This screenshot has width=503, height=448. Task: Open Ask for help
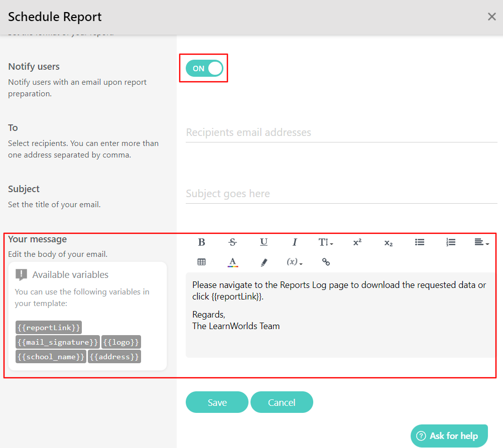(x=449, y=435)
